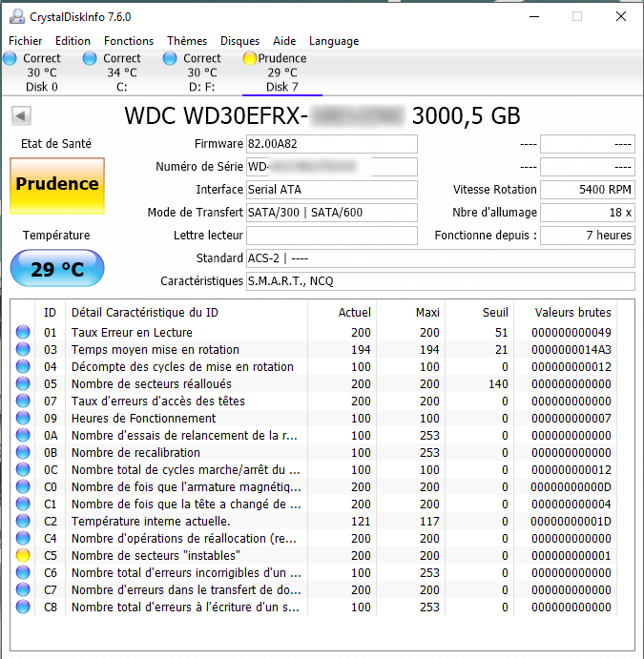Screen dimensions: 644x659
Task: Click the Nbre d'allumage 18 x field
Action: [x=588, y=213]
